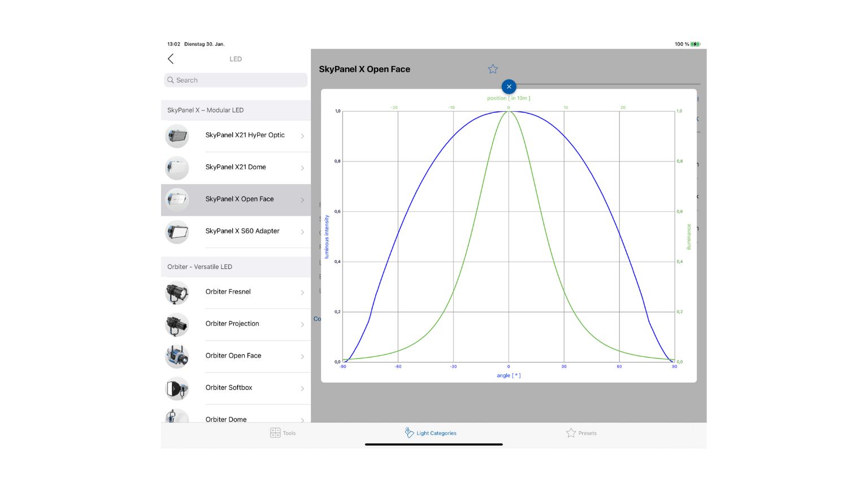Expand chevron for Orbiter Softbox
The image size is (868, 488).
pyautogui.click(x=302, y=388)
